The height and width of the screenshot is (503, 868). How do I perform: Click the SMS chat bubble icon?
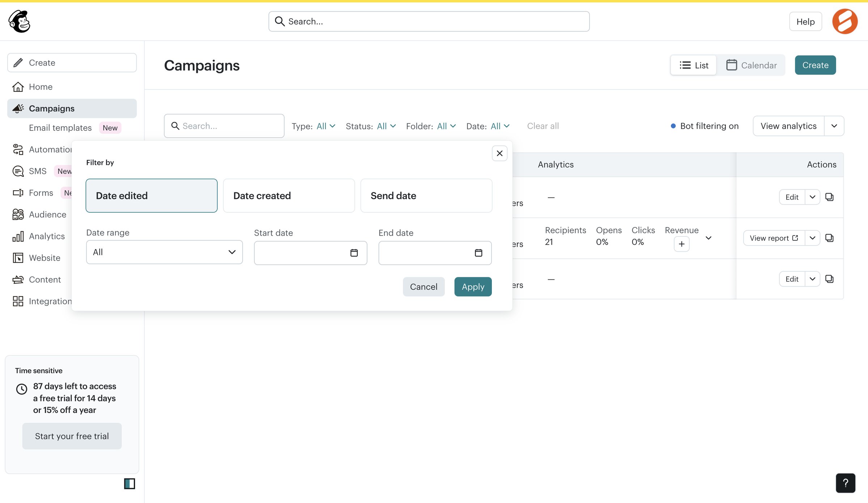[x=18, y=171]
